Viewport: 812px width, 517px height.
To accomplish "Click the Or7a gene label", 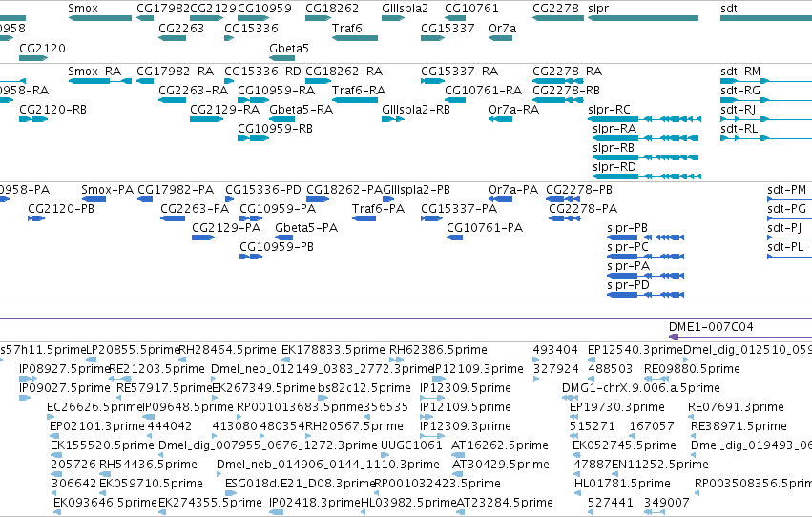I will point(502,28).
